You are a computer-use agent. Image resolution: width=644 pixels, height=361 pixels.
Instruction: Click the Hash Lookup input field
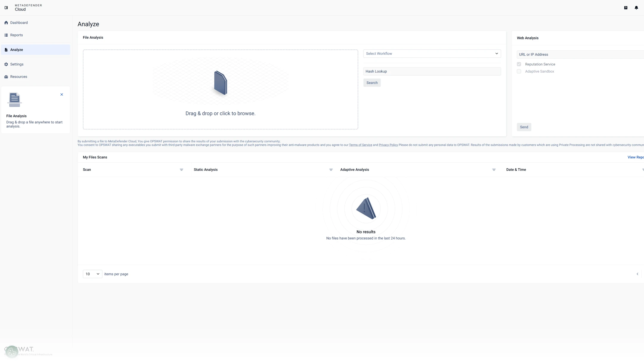click(432, 71)
